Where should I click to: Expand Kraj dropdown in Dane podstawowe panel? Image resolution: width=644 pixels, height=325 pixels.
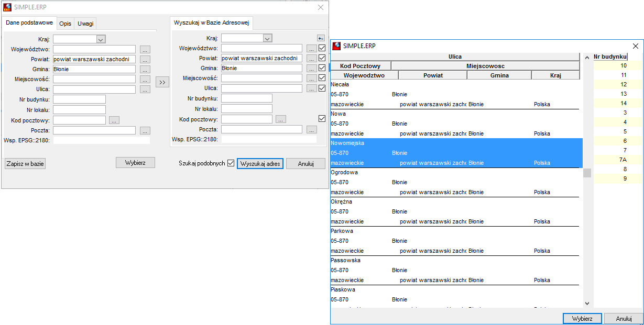tap(101, 39)
